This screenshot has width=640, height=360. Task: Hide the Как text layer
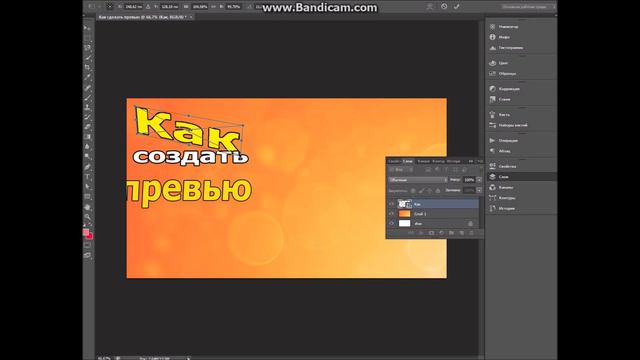click(x=391, y=204)
